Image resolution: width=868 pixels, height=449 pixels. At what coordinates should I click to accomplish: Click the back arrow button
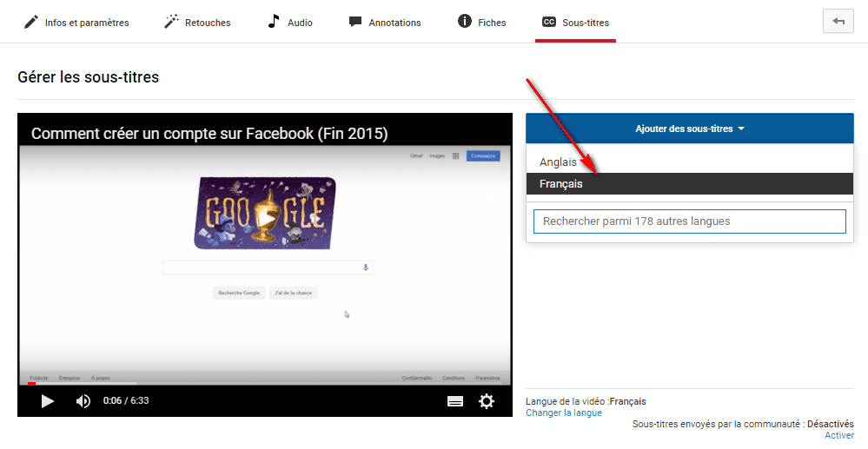pyautogui.click(x=838, y=22)
